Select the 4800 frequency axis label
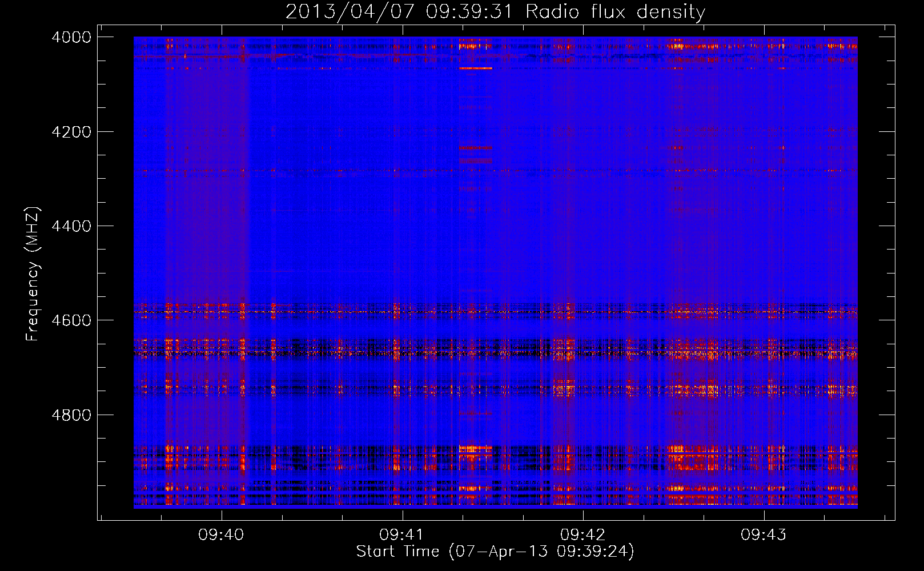 tap(71, 415)
